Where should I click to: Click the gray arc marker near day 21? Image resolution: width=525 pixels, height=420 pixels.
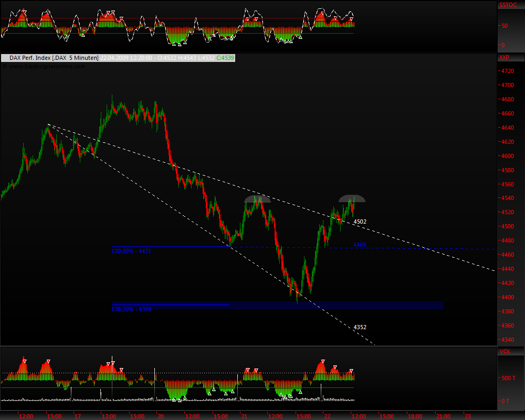point(257,199)
